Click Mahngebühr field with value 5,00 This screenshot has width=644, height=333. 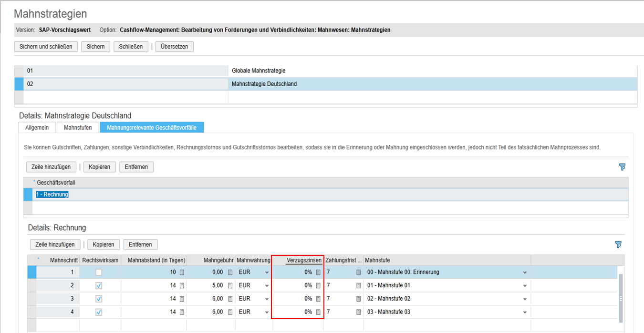pyautogui.click(x=211, y=285)
